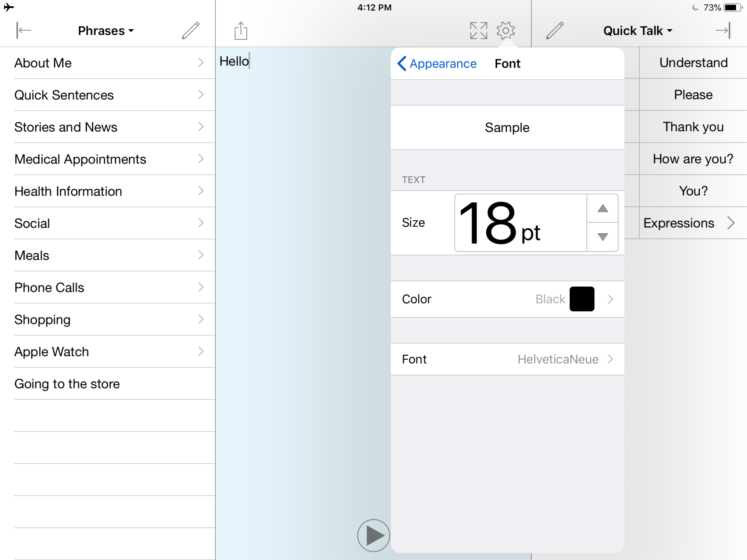Change the HelveticaNeue font
Screen dimensions: 747x560
click(508, 359)
